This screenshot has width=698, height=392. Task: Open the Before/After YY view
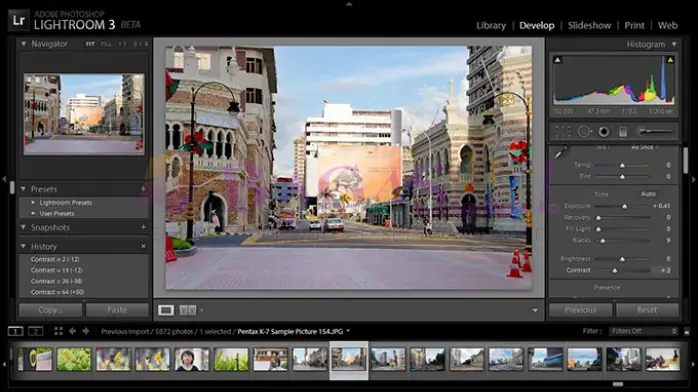[187, 310]
